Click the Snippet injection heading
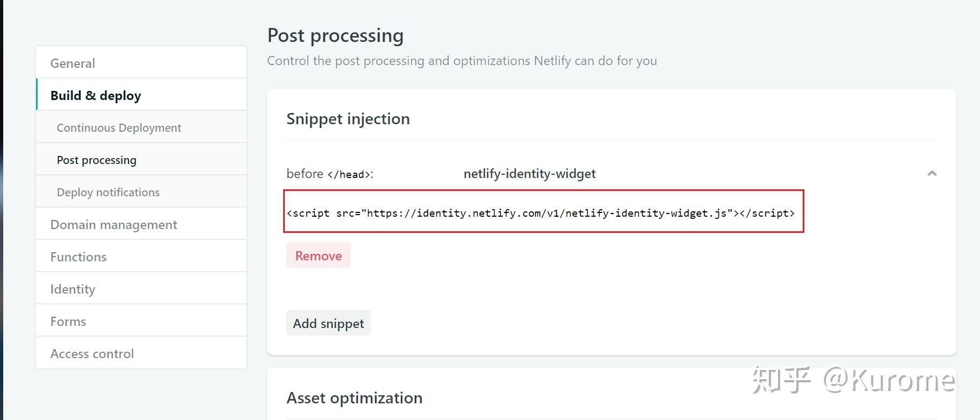 click(x=348, y=119)
